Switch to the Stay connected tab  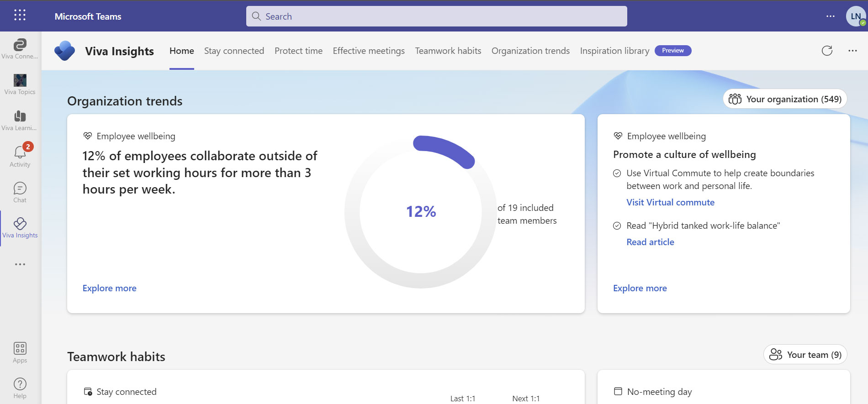[x=234, y=51]
